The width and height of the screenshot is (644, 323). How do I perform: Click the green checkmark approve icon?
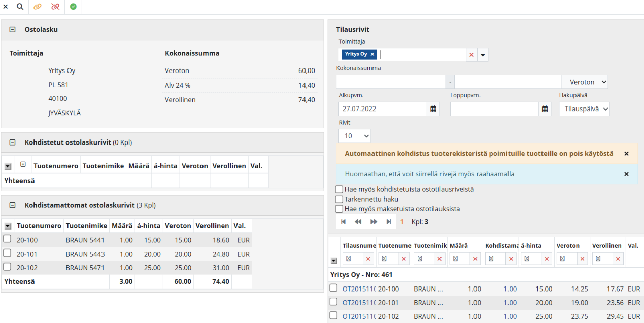tap(73, 7)
